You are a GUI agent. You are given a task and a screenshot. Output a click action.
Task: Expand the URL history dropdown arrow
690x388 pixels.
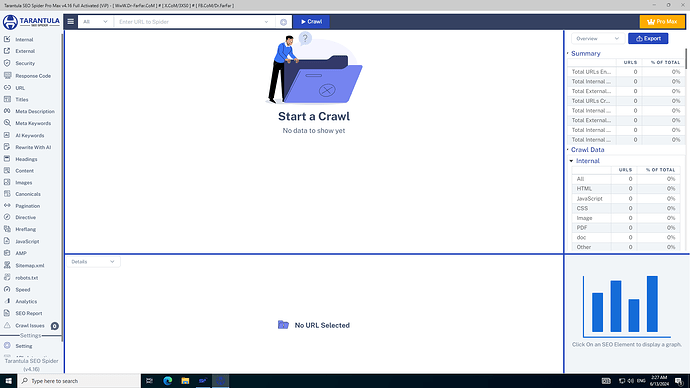point(266,22)
